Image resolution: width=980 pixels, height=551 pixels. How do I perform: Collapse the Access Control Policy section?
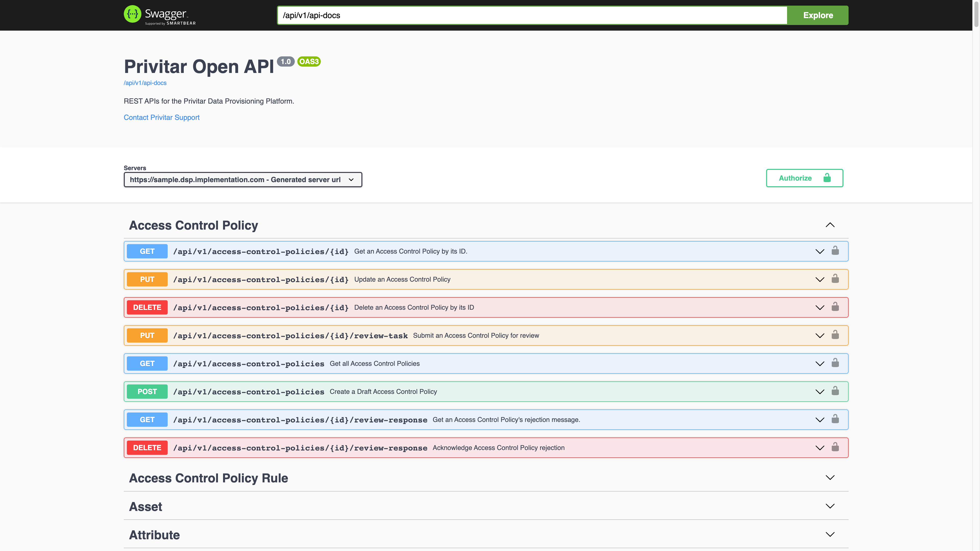pyautogui.click(x=830, y=225)
